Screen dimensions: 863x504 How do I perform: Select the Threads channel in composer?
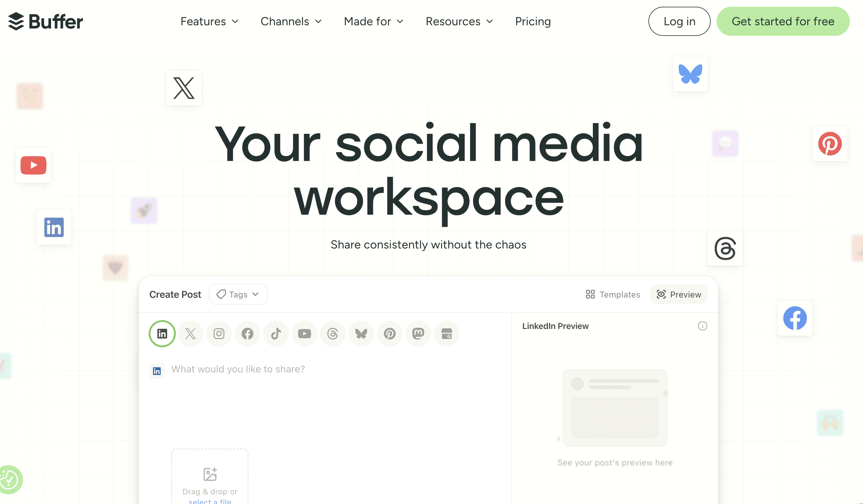click(332, 333)
